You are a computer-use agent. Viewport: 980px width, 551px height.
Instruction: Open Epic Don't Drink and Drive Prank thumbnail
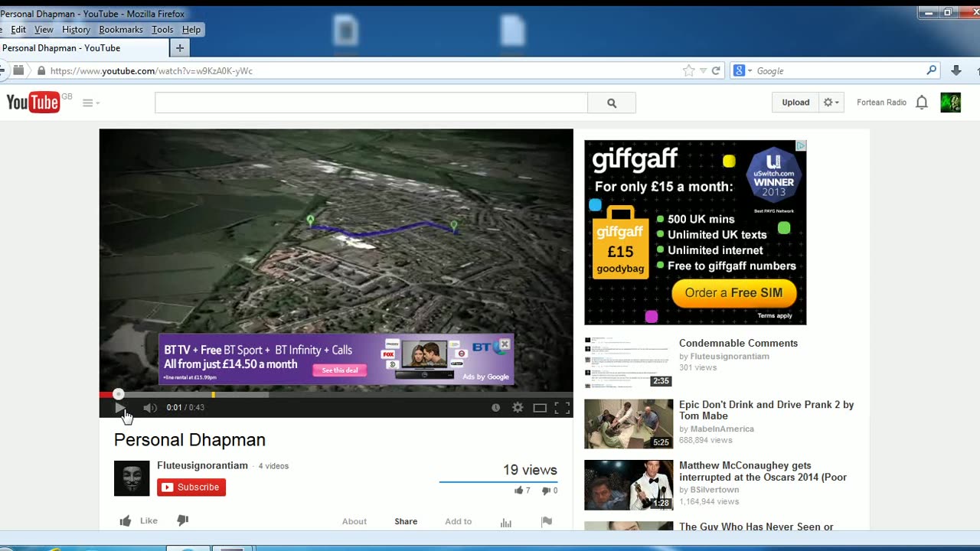(629, 424)
